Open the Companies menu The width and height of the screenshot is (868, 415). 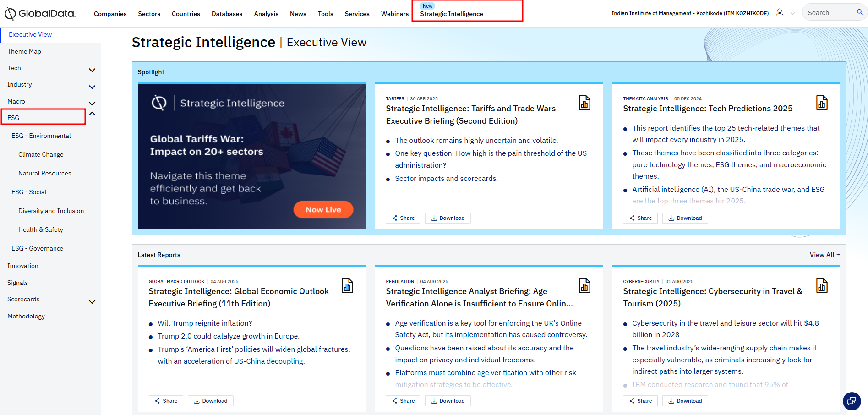(x=110, y=14)
